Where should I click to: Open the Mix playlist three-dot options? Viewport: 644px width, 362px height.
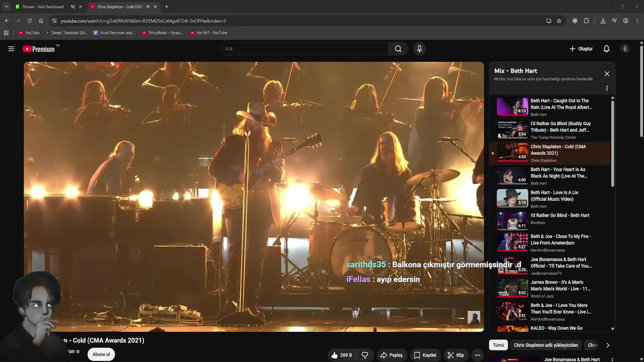(607, 88)
